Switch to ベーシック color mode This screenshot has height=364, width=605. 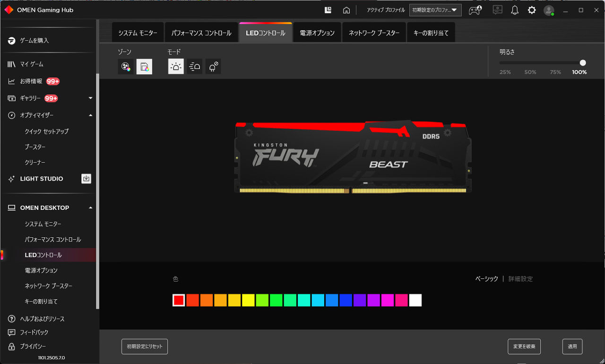pos(487,279)
